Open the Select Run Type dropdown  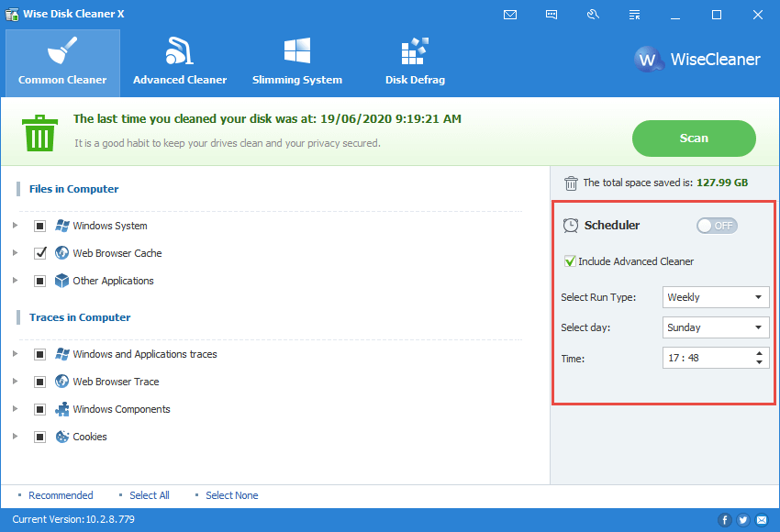pos(716,297)
